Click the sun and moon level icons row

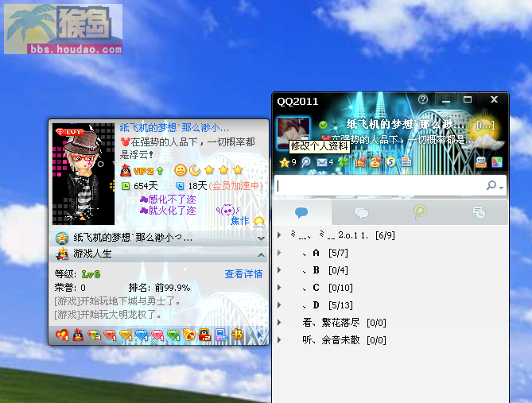[208, 170]
